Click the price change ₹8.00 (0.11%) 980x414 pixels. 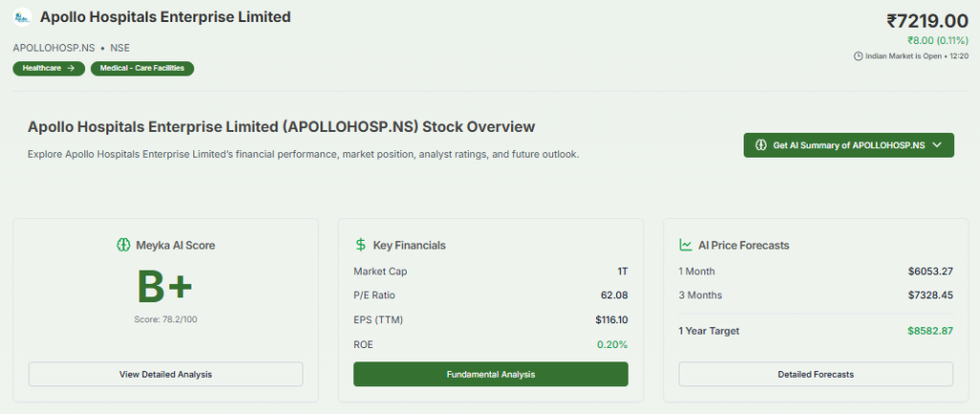click(938, 41)
